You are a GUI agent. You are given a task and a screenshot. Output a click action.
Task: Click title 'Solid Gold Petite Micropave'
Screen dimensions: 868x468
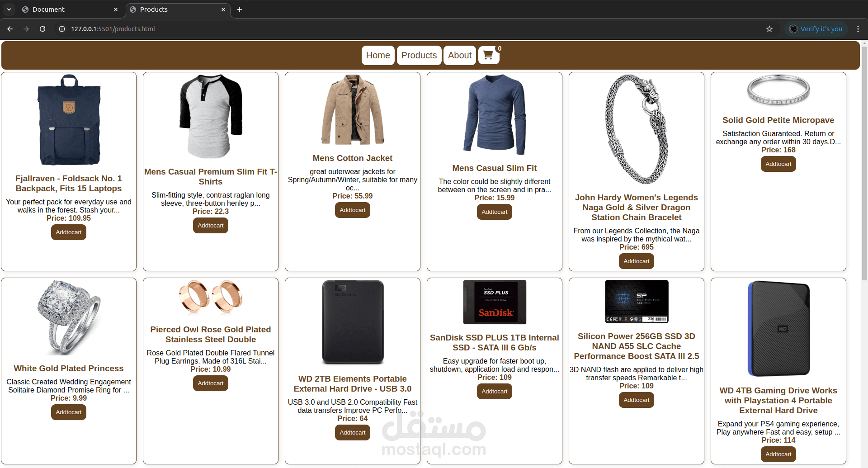(x=778, y=120)
